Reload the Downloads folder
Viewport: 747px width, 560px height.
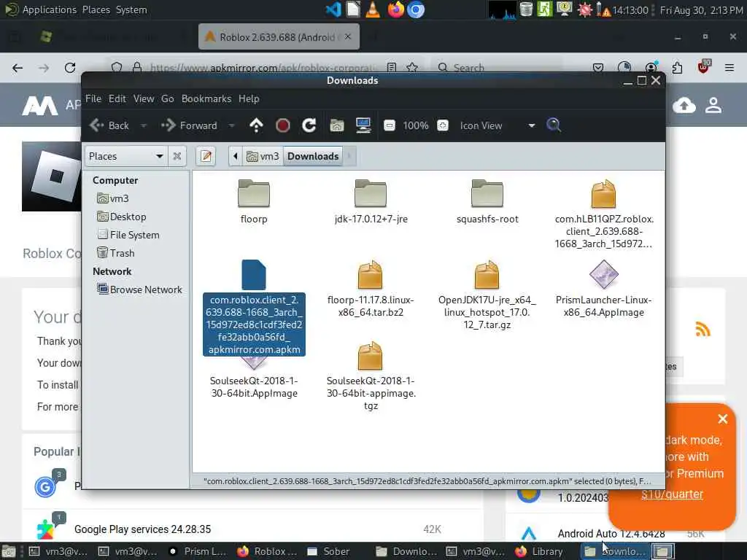309,125
